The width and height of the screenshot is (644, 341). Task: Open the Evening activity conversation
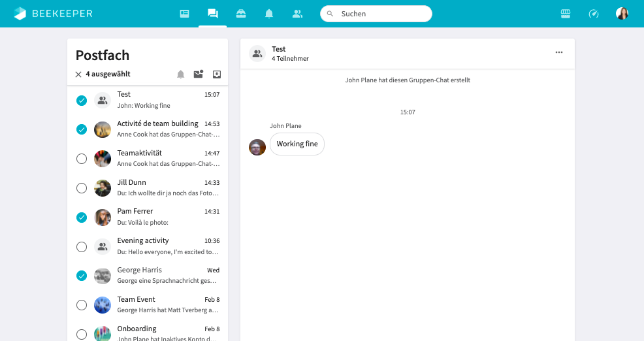pos(148,246)
